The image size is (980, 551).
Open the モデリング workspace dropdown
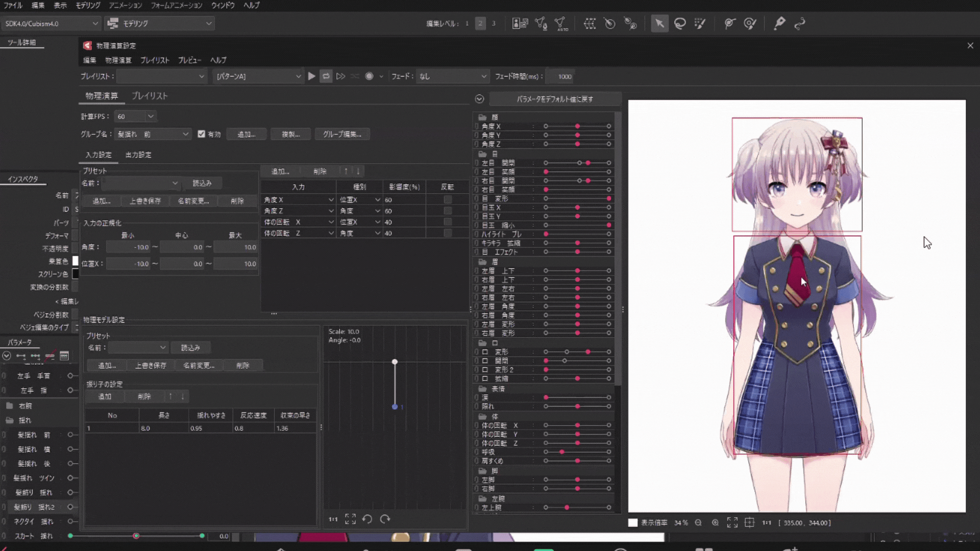click(x=159, y=23)
